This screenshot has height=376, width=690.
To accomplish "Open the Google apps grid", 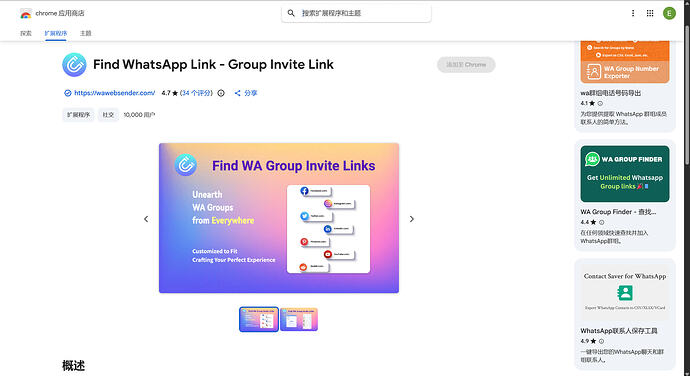I will click(650, 13).
